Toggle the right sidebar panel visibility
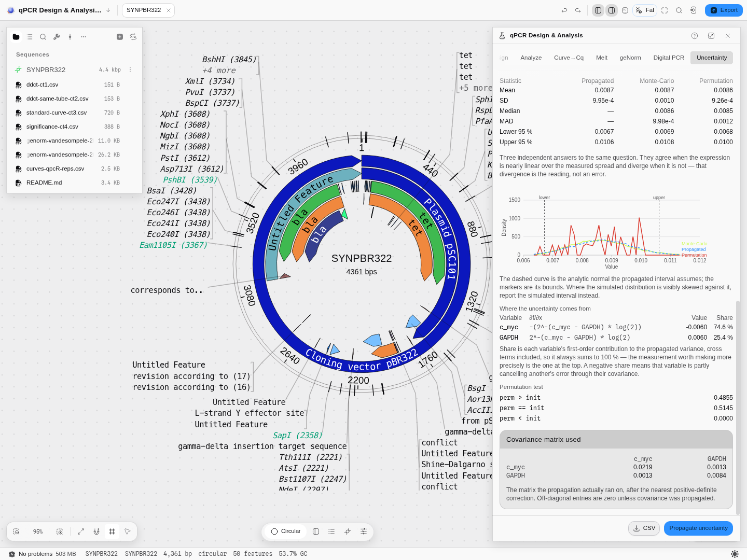 [612, 10]
